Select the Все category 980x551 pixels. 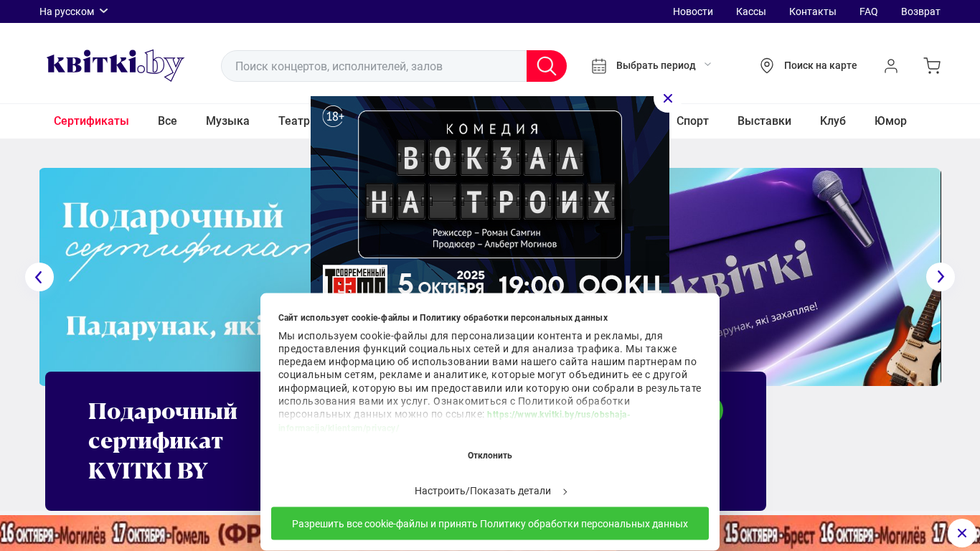[167, 121]
